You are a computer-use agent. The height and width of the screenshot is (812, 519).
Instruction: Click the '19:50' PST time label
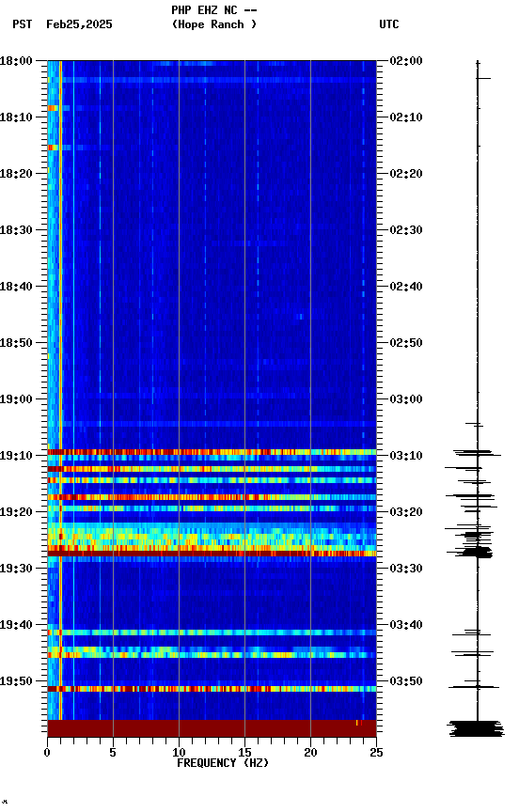(16, 682)
